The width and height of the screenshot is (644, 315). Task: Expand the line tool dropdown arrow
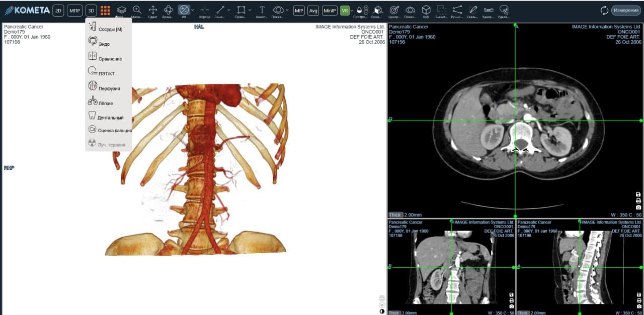click(229, 10)
